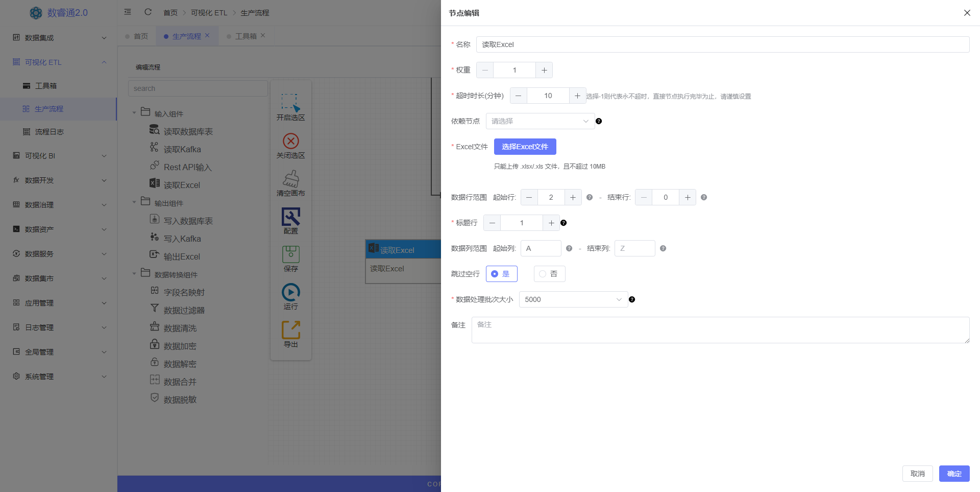This screenshot has height=492, width=980.
Task: Open 流程日志 in sidebar
Action: 59,131
